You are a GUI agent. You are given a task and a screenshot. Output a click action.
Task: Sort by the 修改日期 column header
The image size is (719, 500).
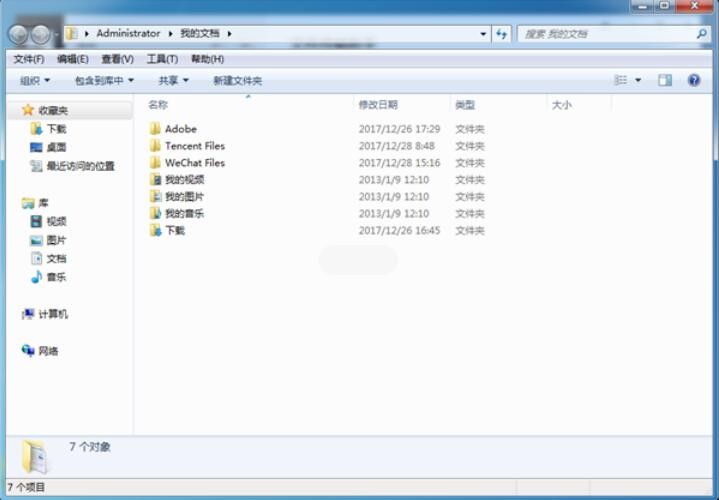378,105
